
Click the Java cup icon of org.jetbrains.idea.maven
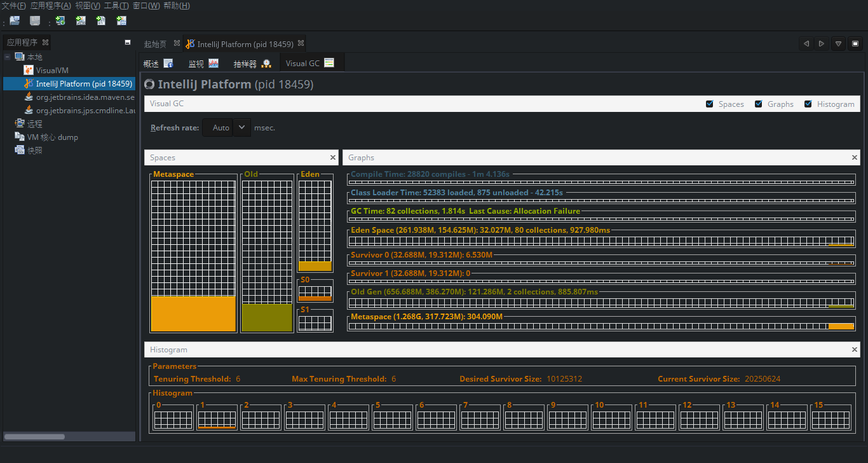pyautogui.click(x=29, y=97)
